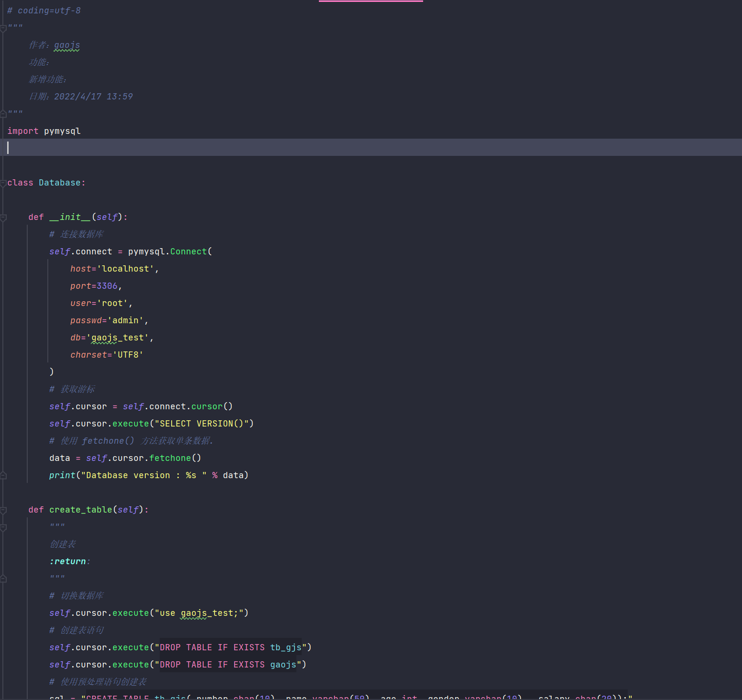Click fold marker at module docstring's closing quotes

[x=3, y=114]
